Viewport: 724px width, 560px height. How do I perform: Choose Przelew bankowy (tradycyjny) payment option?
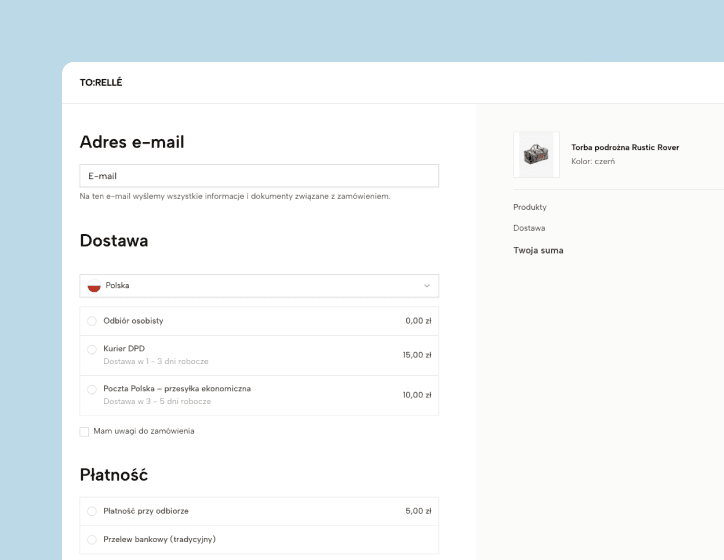click(x=92, y=540)
